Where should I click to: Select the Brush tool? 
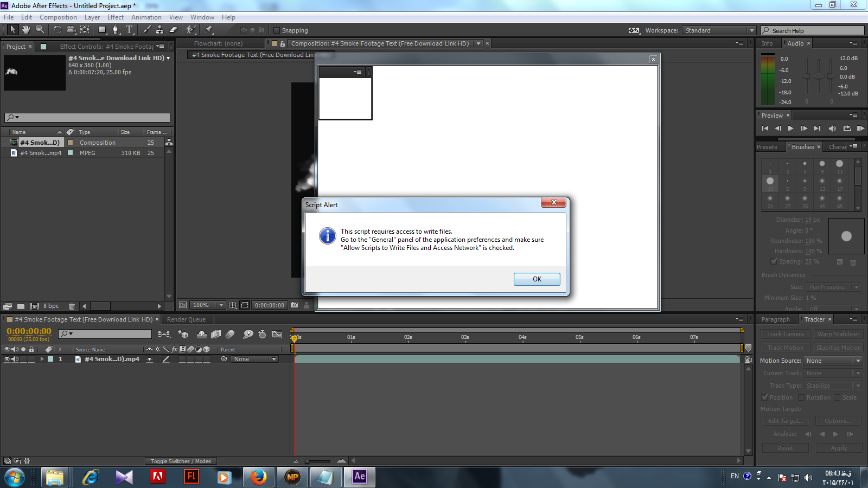point(146,30)
